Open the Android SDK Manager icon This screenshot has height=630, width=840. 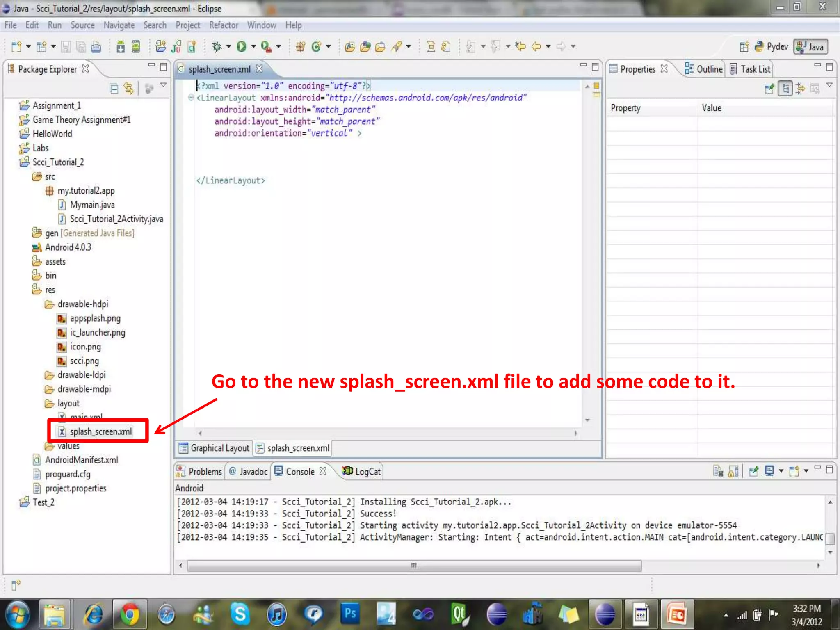point(121,47)
